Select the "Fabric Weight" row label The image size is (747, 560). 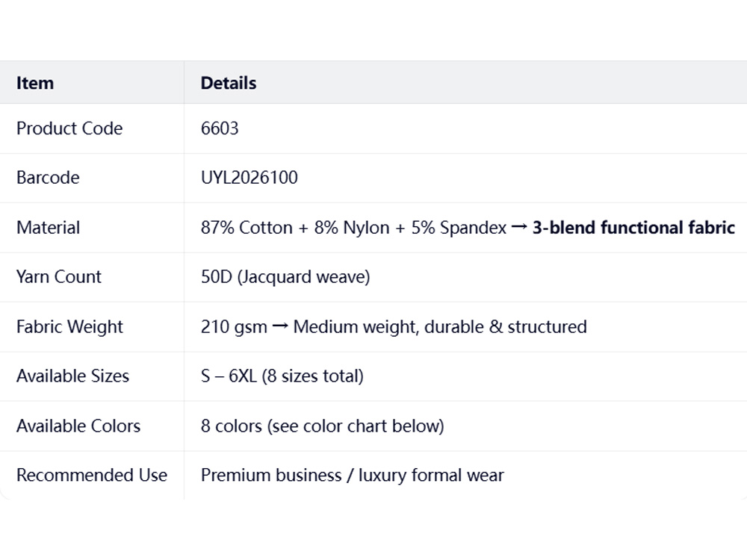click(69, 327)
